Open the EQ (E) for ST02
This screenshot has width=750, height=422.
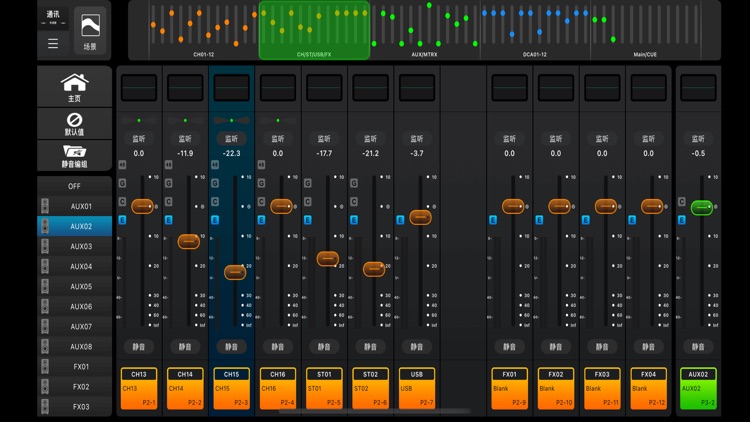click(x=354, y=220)
